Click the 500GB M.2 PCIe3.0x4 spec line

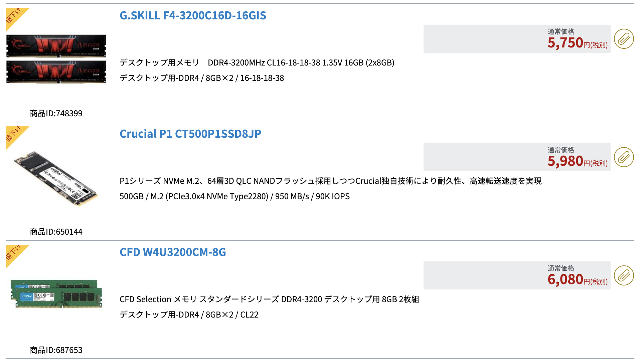(x=234, y=196)
